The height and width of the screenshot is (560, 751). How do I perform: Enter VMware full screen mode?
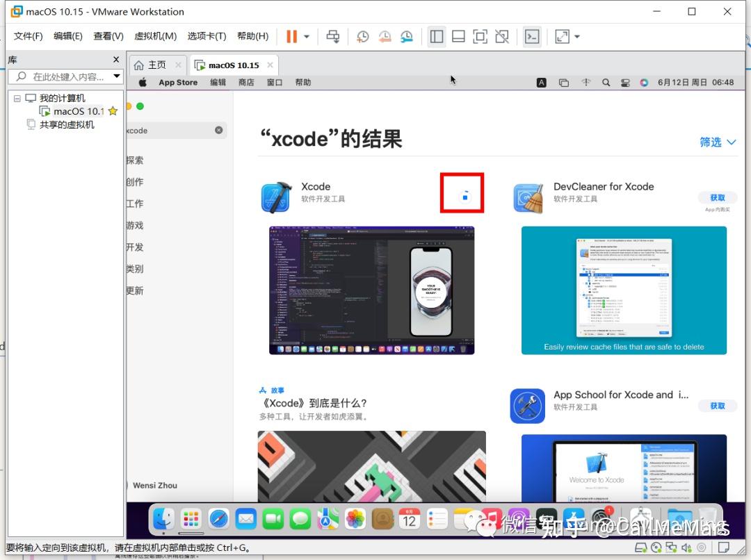pyautogui.click(x=480, y=36)
